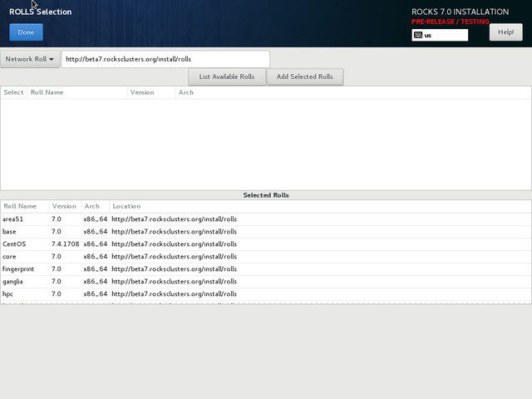532x399 pixels.
Task: Click the available rolls Version column header
Action: click(142, 92)
